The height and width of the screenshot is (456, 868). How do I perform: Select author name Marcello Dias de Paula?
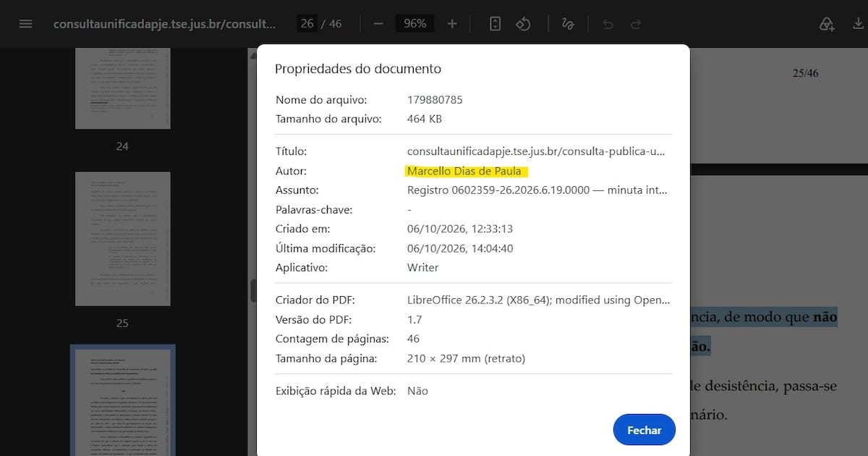(x=464, y=172)
